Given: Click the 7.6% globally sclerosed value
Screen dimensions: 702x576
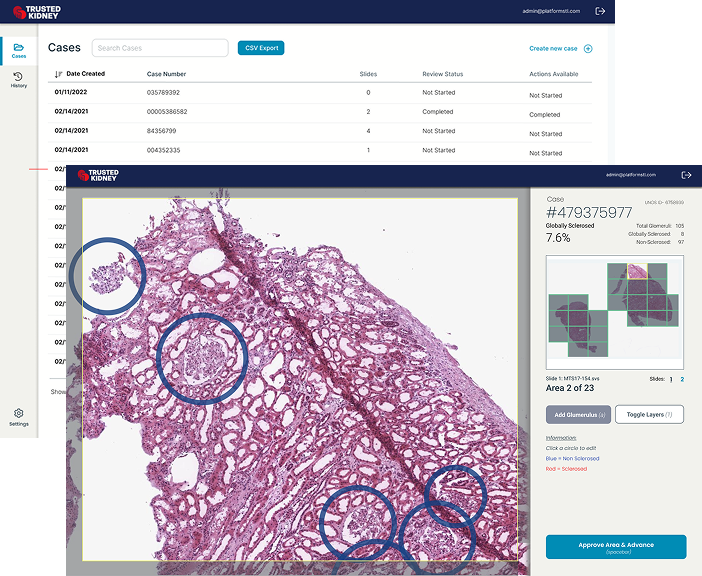Looking at the screenshot, I should click(x=558, y=238).
